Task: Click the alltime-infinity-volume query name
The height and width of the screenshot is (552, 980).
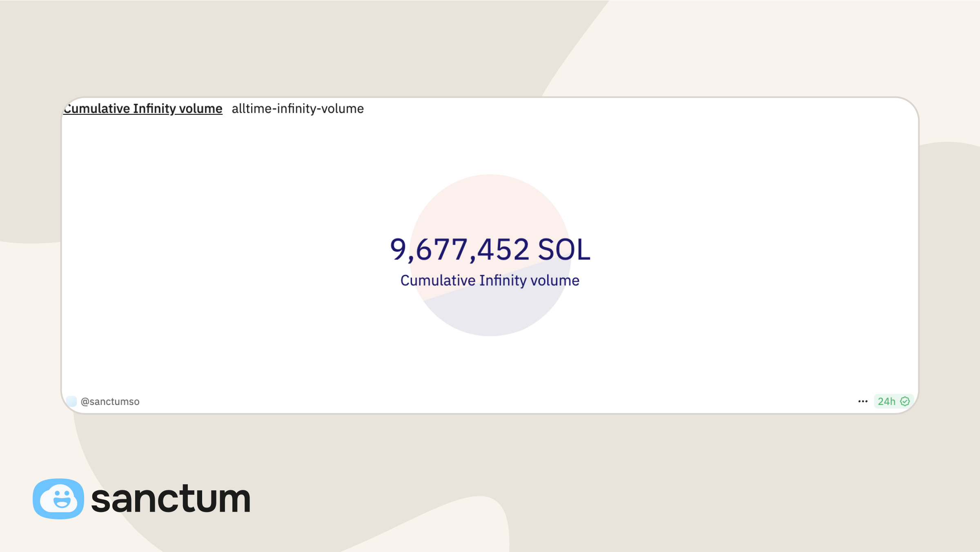Action: [x=298, y=109]
